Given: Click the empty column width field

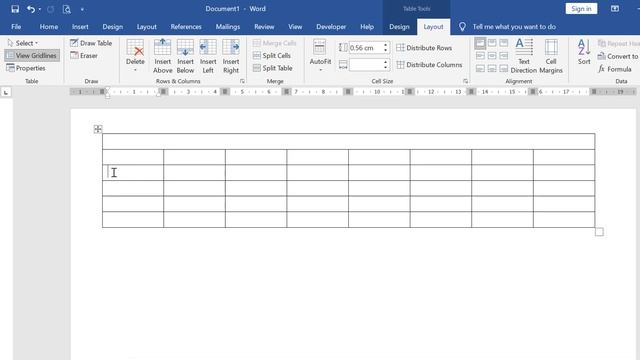Looking at the screenshot, I should tap(365, 64).
